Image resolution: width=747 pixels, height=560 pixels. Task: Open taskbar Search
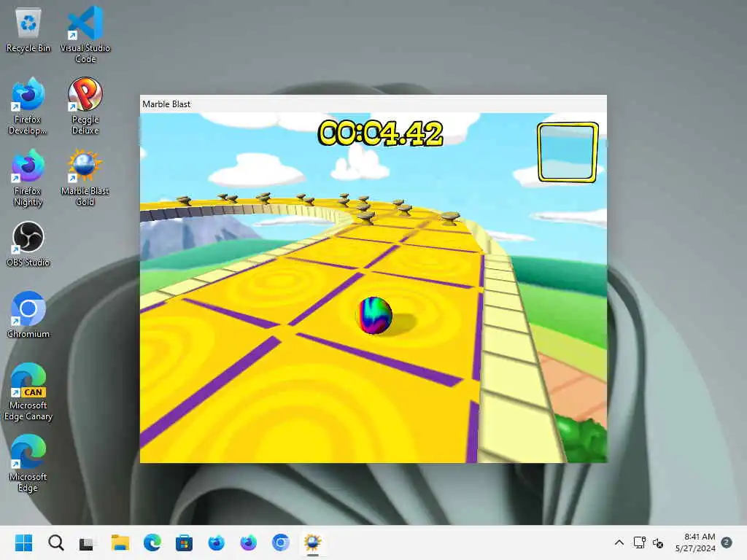(x=55, y=542)
